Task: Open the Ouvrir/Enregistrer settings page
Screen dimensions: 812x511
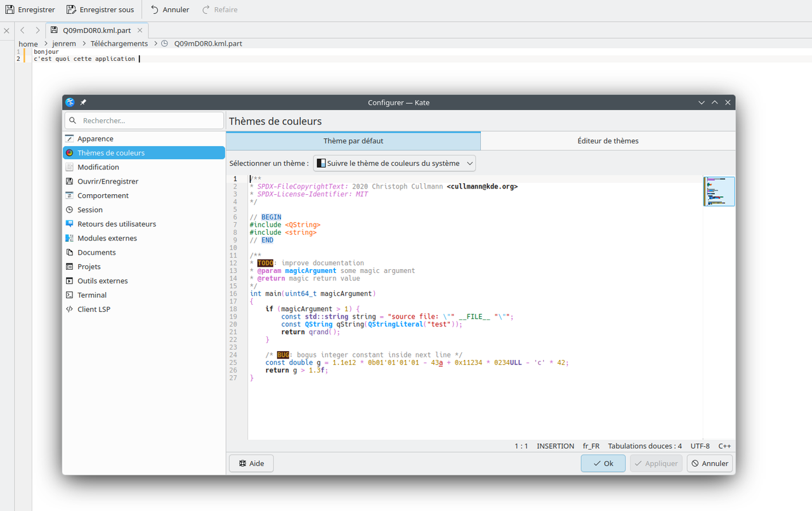Action: pos(144,181)
